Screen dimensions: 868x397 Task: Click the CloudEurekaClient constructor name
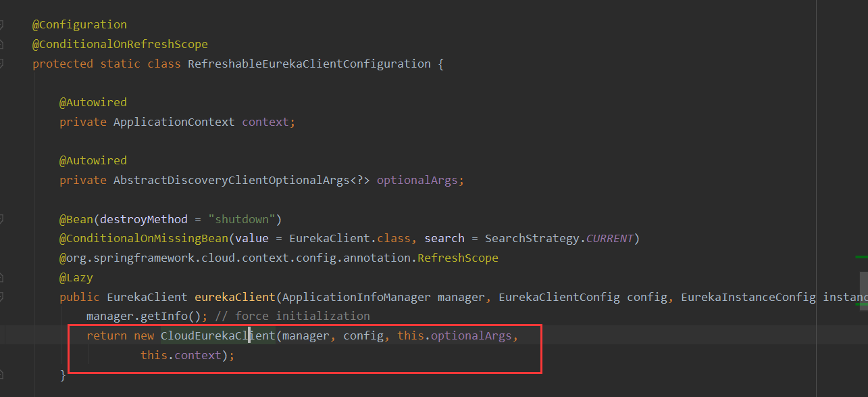coord(218,335)
